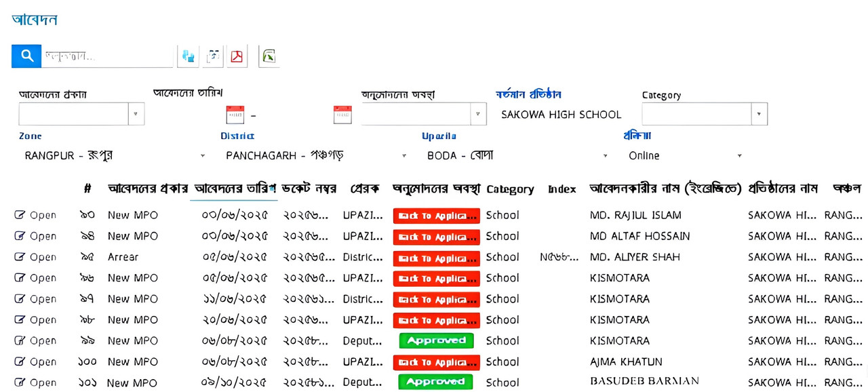This screenshot has height=392, width=868.
Task: Select applicant name MD. RAJIUL ISLAM
Action: 635,215
